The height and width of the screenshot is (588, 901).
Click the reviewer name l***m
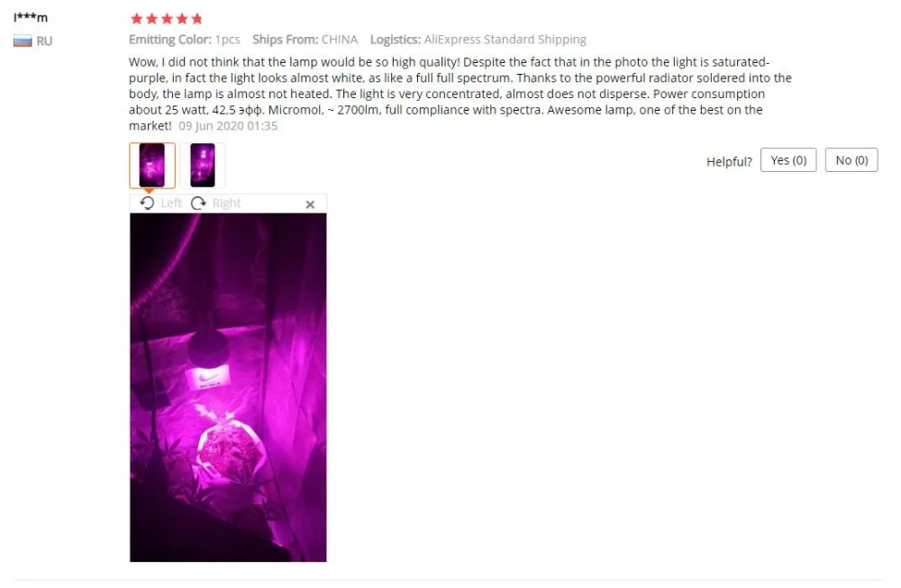(x=31, y=18)
